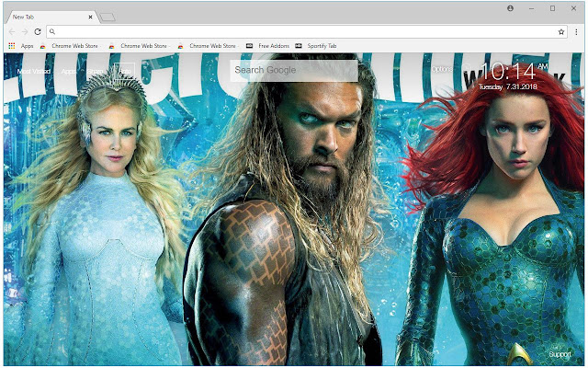Close the New Tab tab
The image size is (588, 368).
click(x=90, y=17)
